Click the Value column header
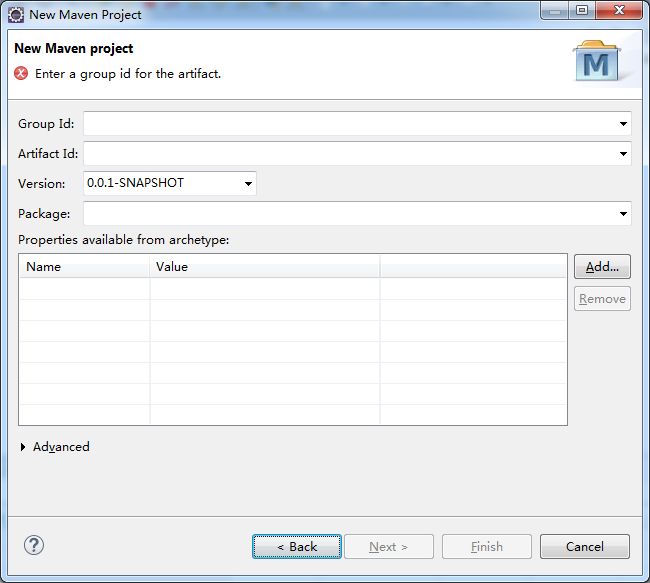The width and height of the screenshot is (650, 583). click(x=264, y=267)
